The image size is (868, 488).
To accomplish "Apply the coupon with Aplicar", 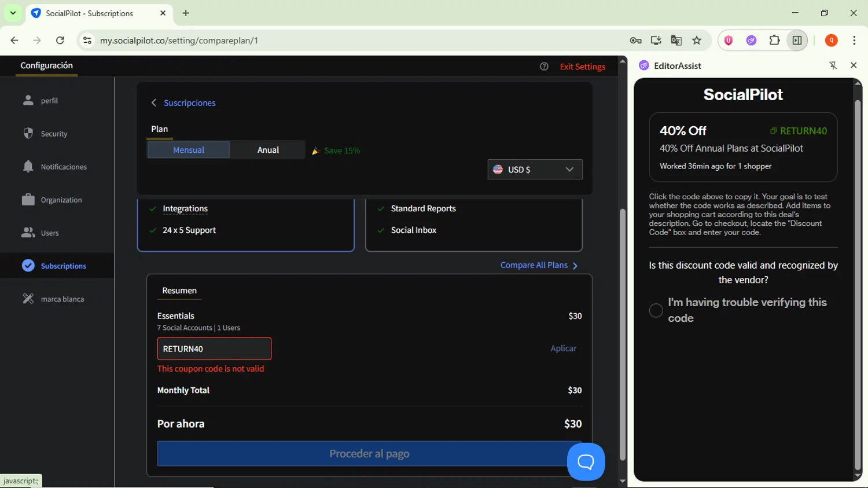I will (x=563, y=348).
